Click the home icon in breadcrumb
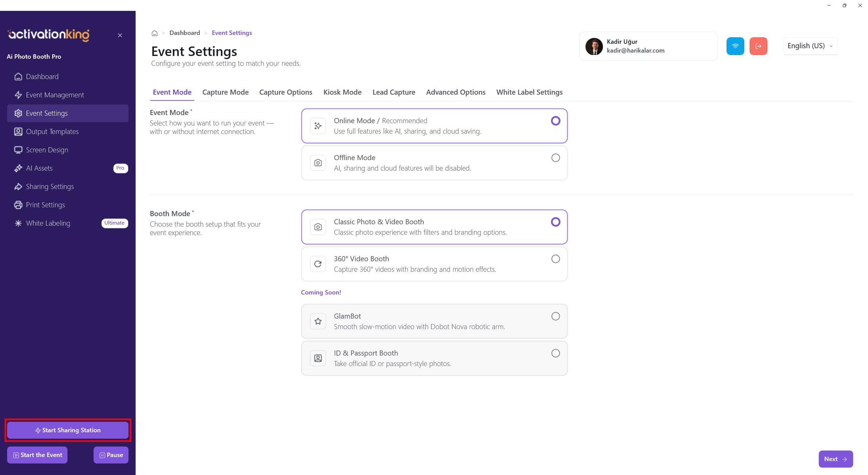 [x=155, y=33]
